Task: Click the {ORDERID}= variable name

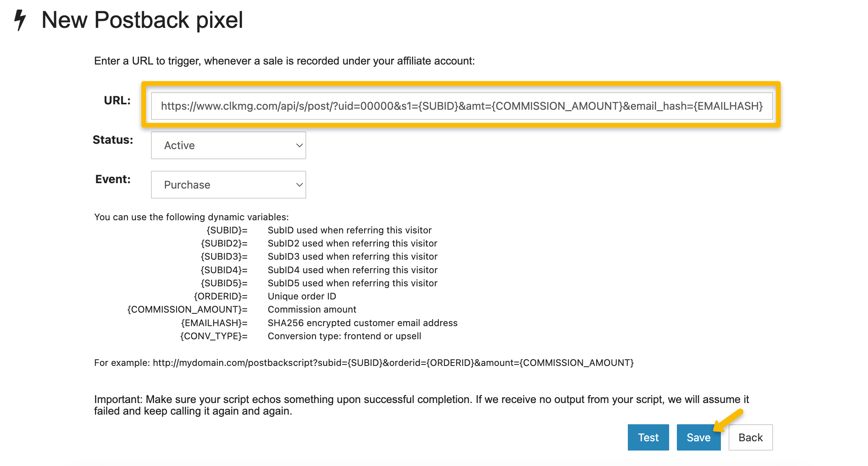Action: (x=220, y=296)
